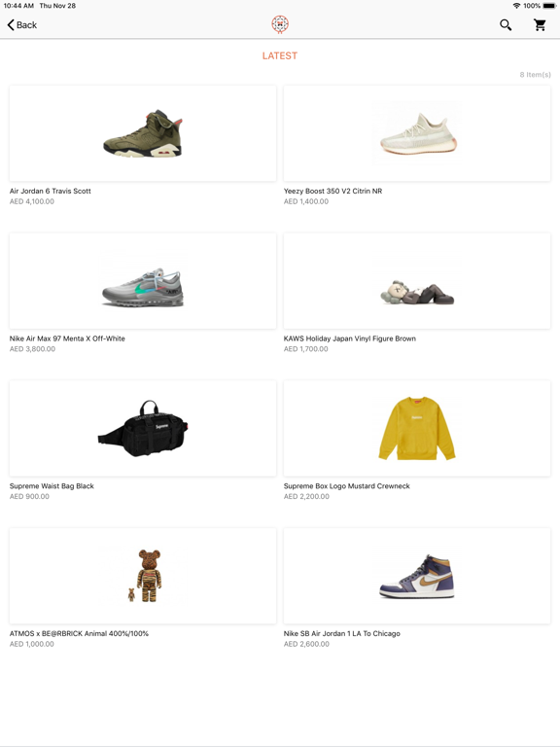Tap the AED 4,100.00 price label
This screenshot has width=560, height=747.
coord(32,201)
